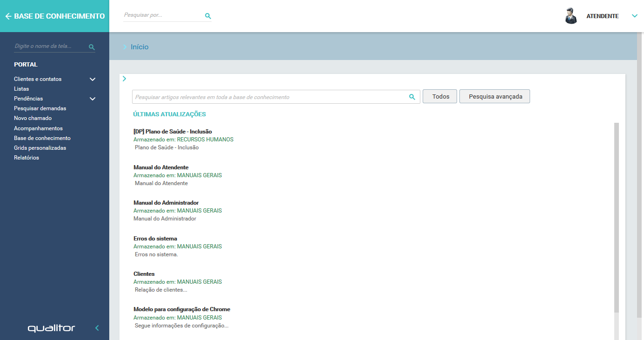Click the article search magnifier icon

(x=412, y=97)
